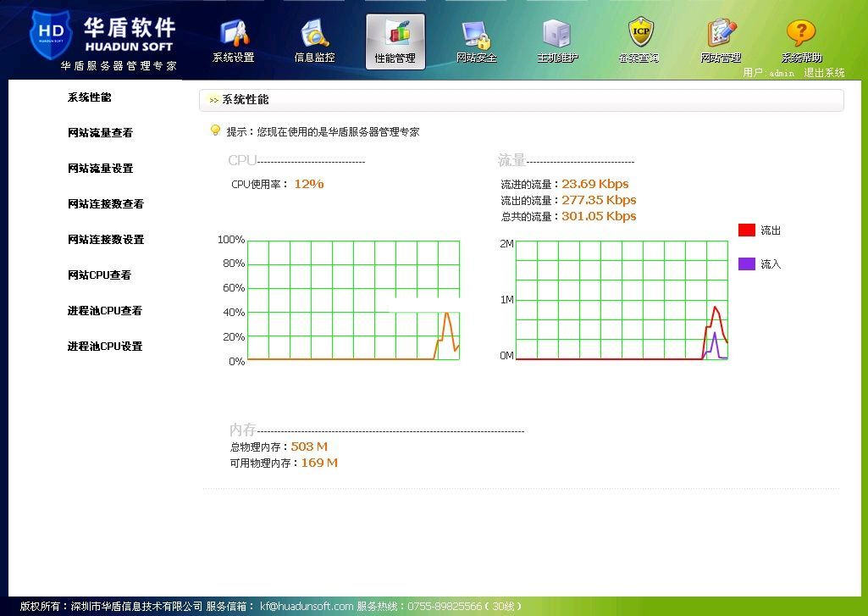Click the kf@huadunsoft.com email link
868x616 pixels.
[307, 607]
